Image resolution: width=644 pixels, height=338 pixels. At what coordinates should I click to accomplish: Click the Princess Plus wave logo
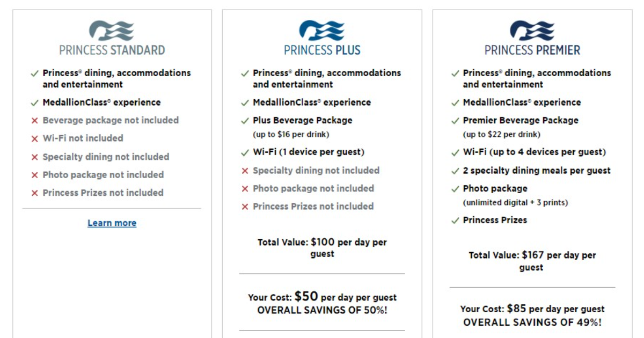click(322, 31)
